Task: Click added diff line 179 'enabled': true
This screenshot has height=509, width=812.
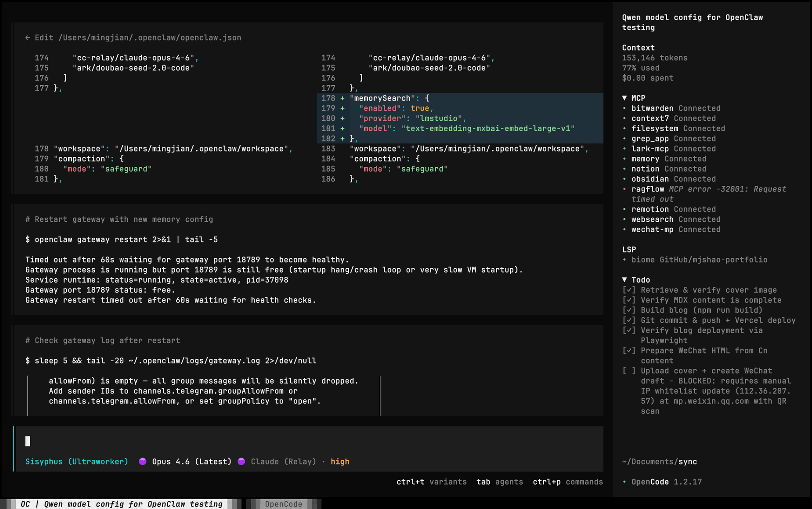Action: click(460, 109)
